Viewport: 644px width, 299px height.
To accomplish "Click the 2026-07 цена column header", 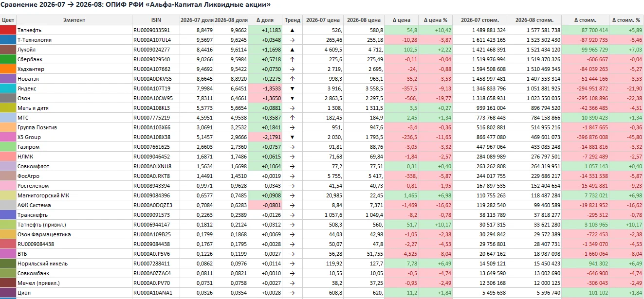I will [322, 20].
